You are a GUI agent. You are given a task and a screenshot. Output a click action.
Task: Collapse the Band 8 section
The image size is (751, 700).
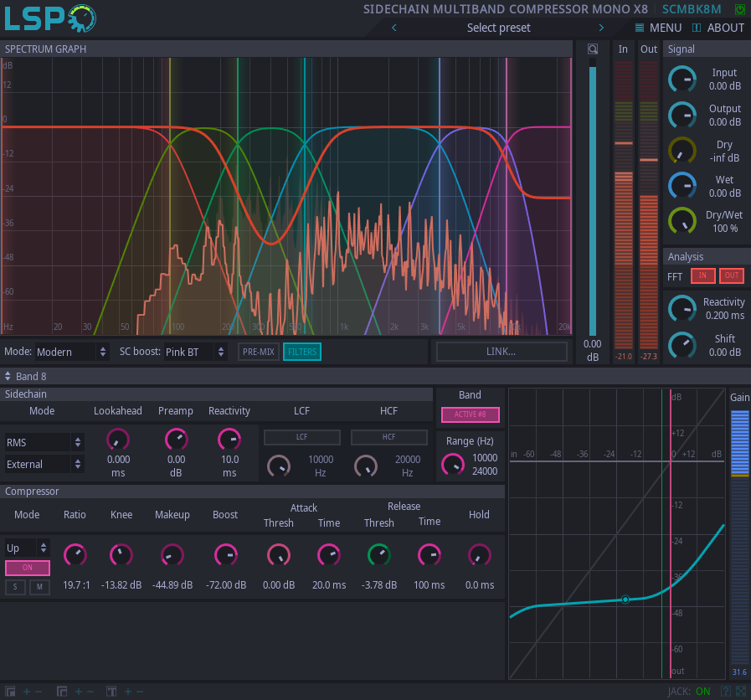tap(7, 376)
